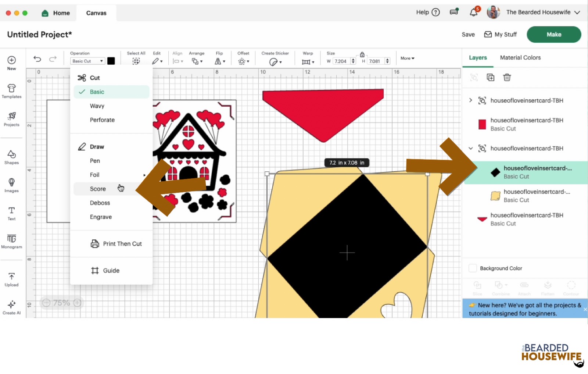Click the Flatten tool
588x374 pixels.
[548, 288]
